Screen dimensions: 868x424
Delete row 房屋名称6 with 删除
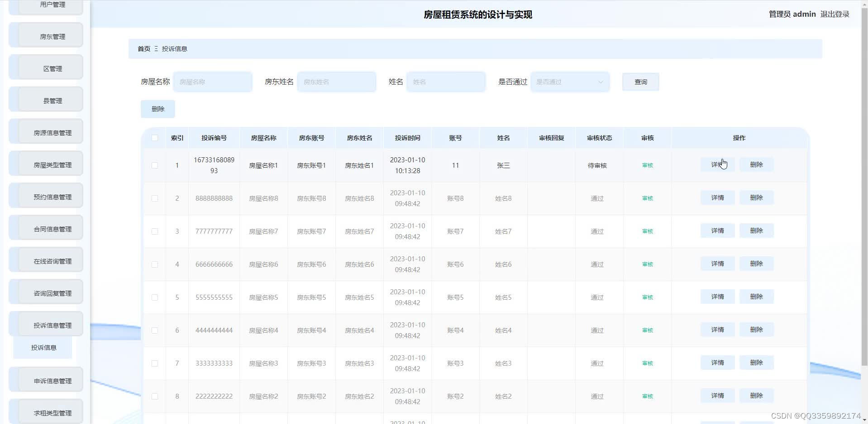pyautogui.click(x=756, y=264)
